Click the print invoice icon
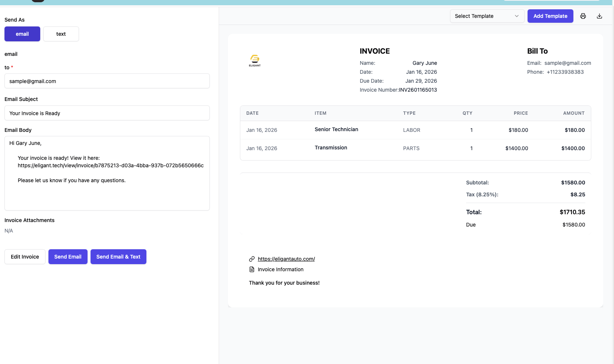Screen dimensions: 614x364 tap(583, 16)
